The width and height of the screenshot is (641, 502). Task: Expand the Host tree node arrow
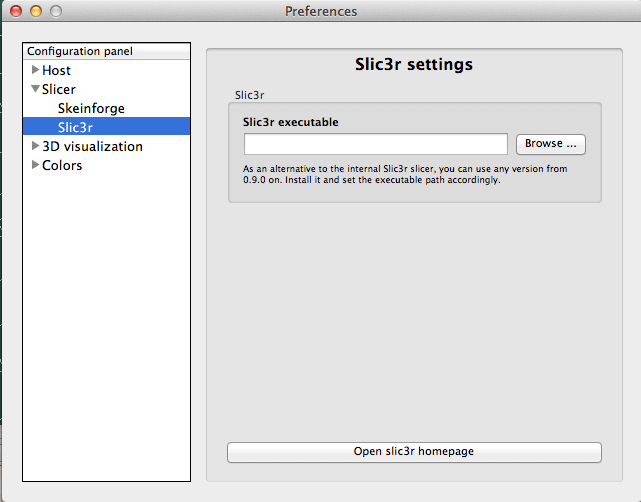point(36,70)
